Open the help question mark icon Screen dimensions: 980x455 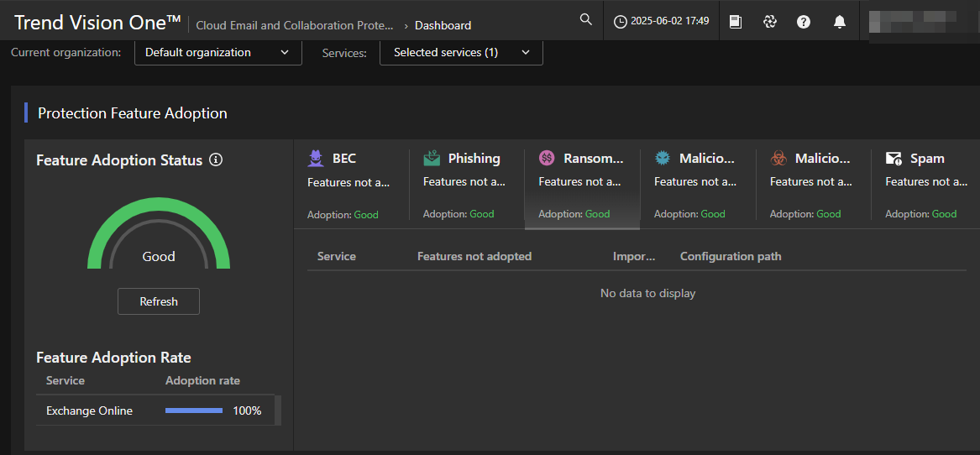tap(804, 23)
